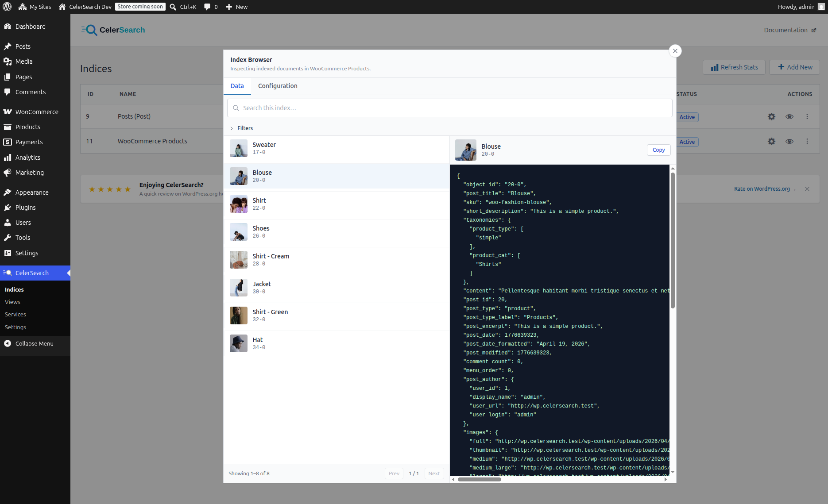Follow the Rate on WordPress.org link
Screen dimensions: 828x504
(765, 189)
